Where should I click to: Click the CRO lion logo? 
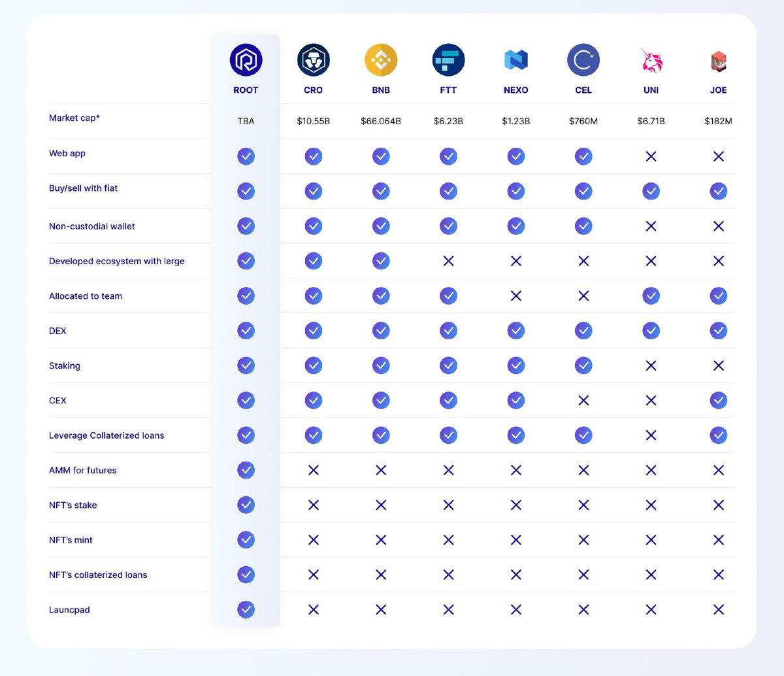click(314, 60)
